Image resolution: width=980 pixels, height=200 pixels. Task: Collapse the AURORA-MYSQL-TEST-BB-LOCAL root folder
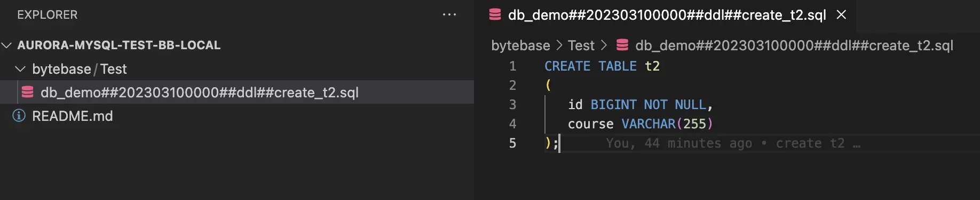7,45
